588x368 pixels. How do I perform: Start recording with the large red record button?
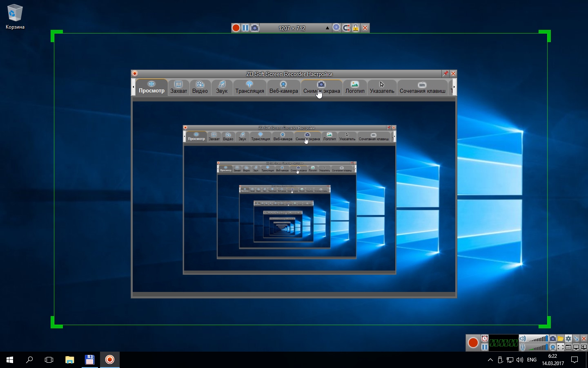pyautogui.click(x=473, y=343)
